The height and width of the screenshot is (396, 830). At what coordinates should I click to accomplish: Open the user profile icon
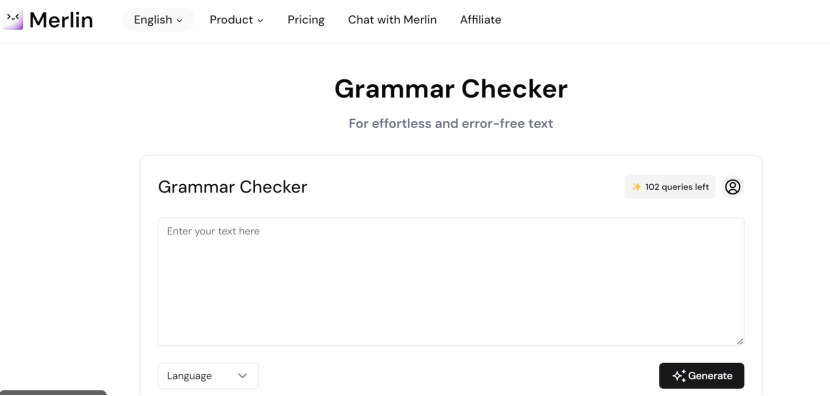pyautogui.click(x=733, y=187)
